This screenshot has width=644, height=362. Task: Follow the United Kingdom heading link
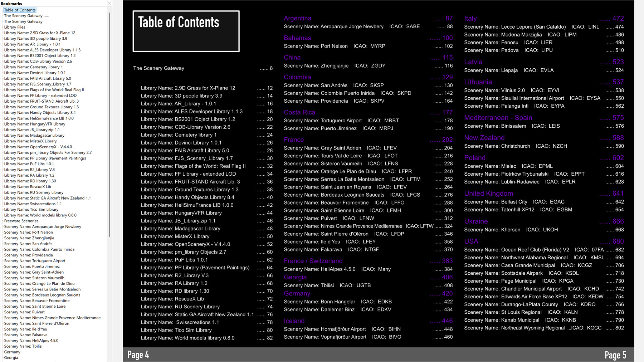(489, 194)
